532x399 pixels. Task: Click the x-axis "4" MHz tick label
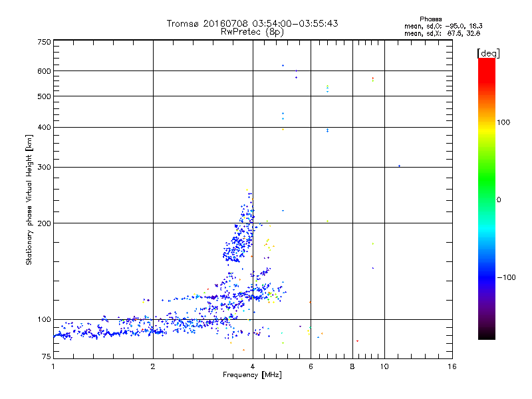point(253,366)
